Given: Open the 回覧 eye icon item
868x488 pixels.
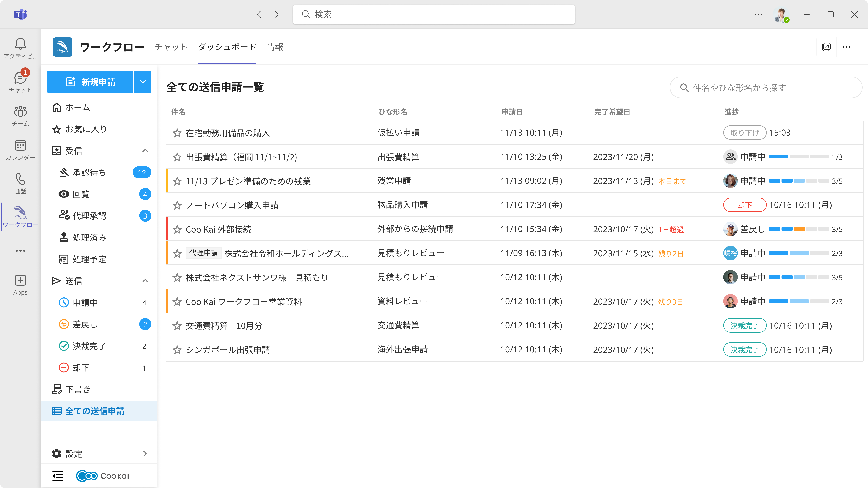Looking at the screenshot, I should [x=81, y=194].
